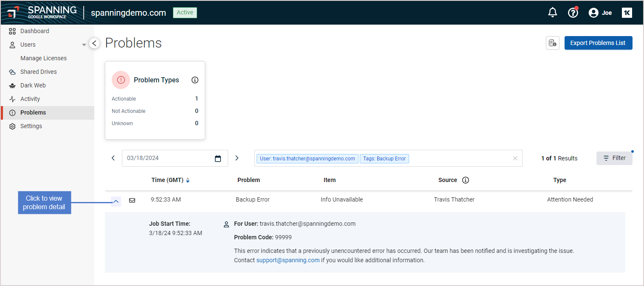Open the notifications bell icon
Viewport: 644px width, 286px height.
point(552,13)
